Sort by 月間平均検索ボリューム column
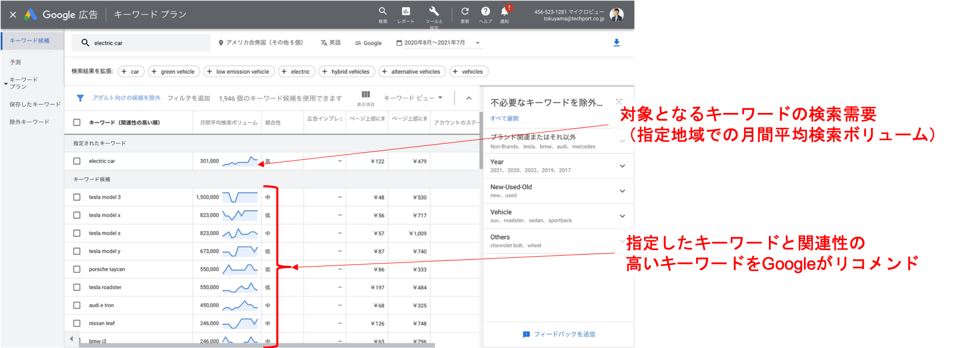980x348 pixels. (x=228, y=123)
